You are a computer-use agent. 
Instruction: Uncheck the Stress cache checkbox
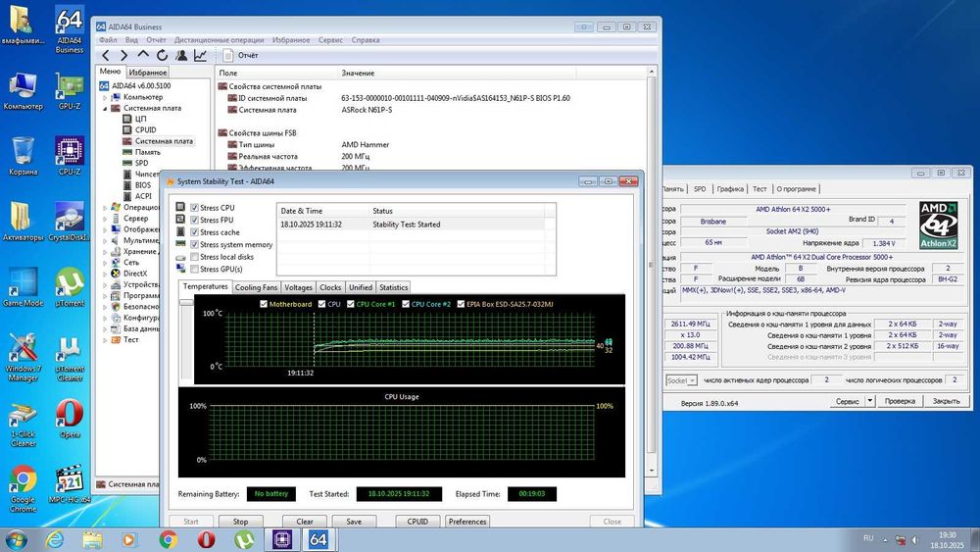195,232
